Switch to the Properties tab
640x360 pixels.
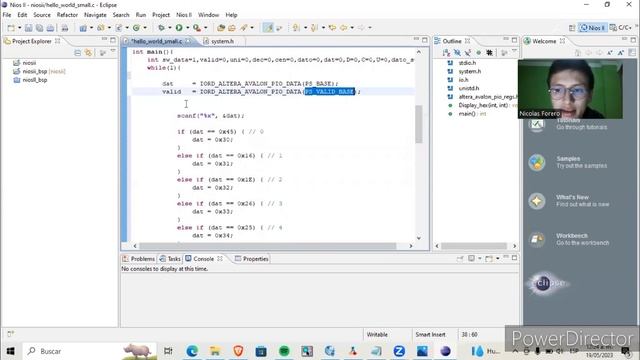pos(251,259)
